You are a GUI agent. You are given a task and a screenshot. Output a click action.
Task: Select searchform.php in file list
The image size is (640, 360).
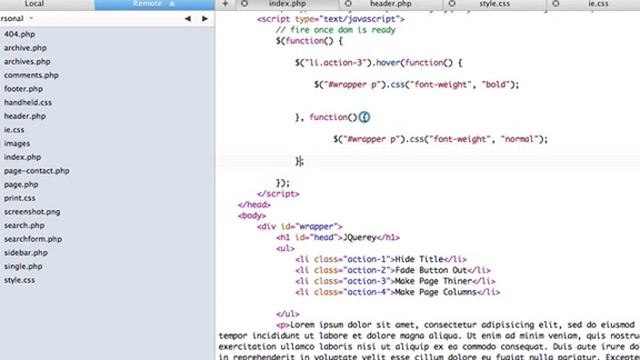33,239
